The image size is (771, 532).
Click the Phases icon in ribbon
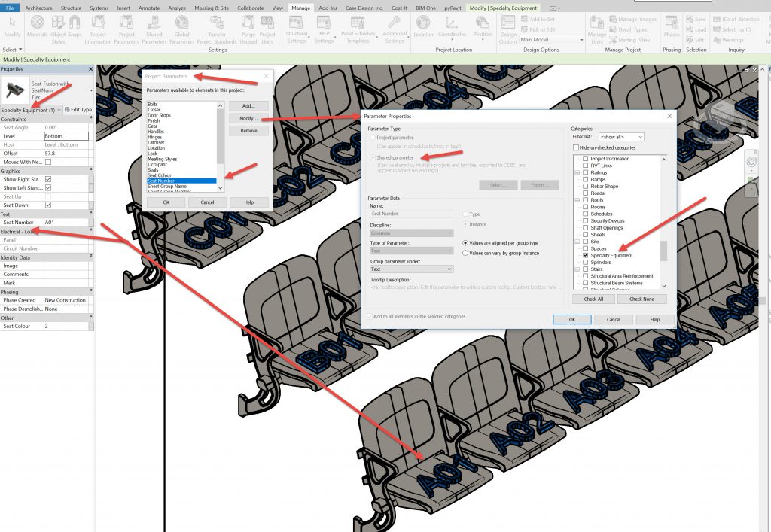pos(672,29)
